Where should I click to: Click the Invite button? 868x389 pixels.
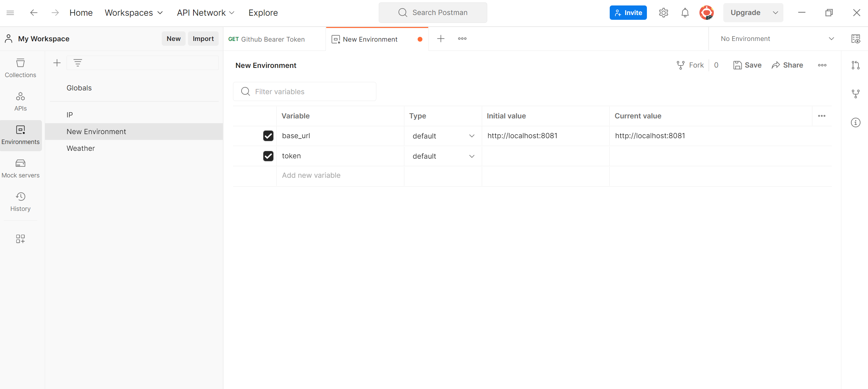(628, 12)
